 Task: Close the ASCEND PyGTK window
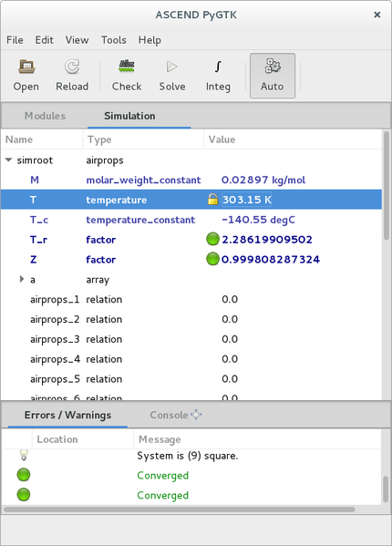[377, 15]
